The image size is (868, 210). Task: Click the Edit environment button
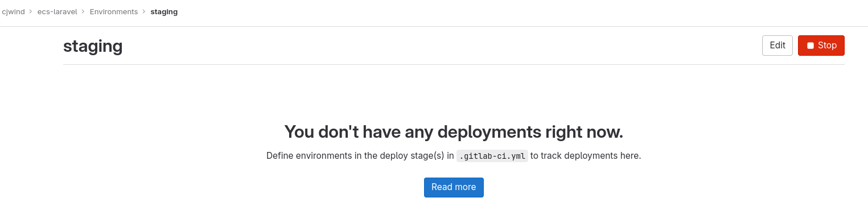click(778, 46)
